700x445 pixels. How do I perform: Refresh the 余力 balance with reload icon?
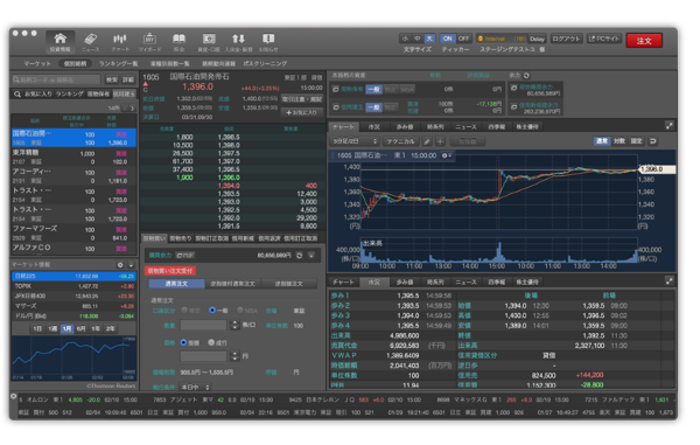527,75
